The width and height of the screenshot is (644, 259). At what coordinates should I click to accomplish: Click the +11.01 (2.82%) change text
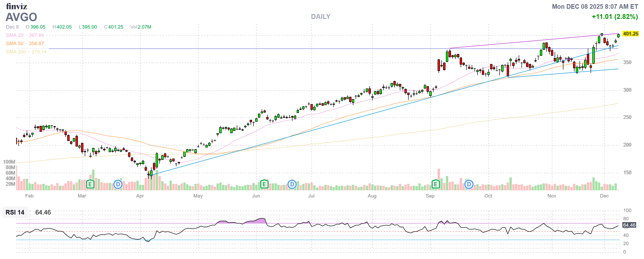[x=615, y=17]
